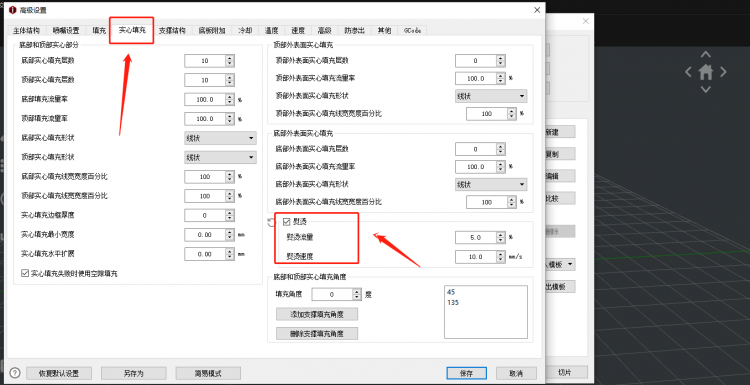Open the 顶部实心填充形状 dropdown
750x385 pixels.
click(221, 157)
